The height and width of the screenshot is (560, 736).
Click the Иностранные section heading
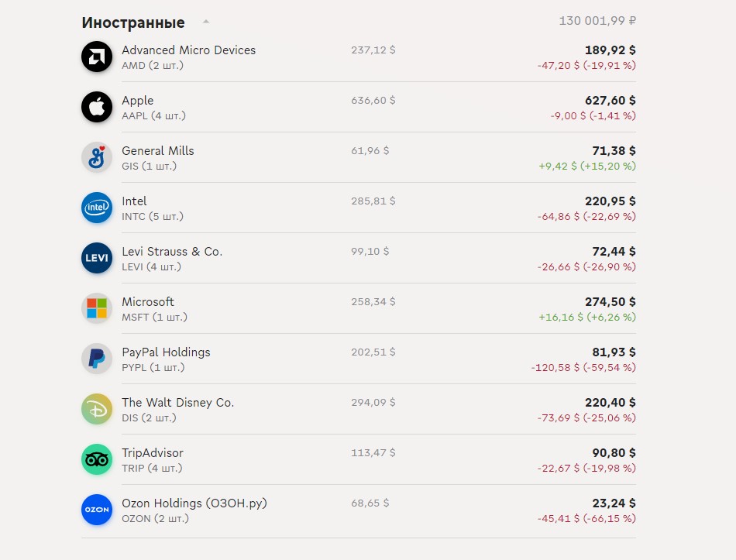click(x=133, y=22)
